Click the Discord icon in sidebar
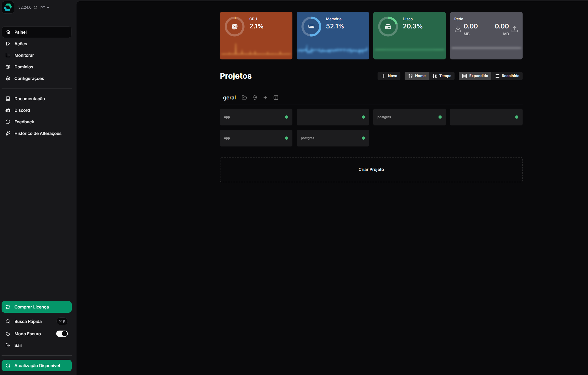Screen dimensions: 588x375 click(x=8, y=110)
